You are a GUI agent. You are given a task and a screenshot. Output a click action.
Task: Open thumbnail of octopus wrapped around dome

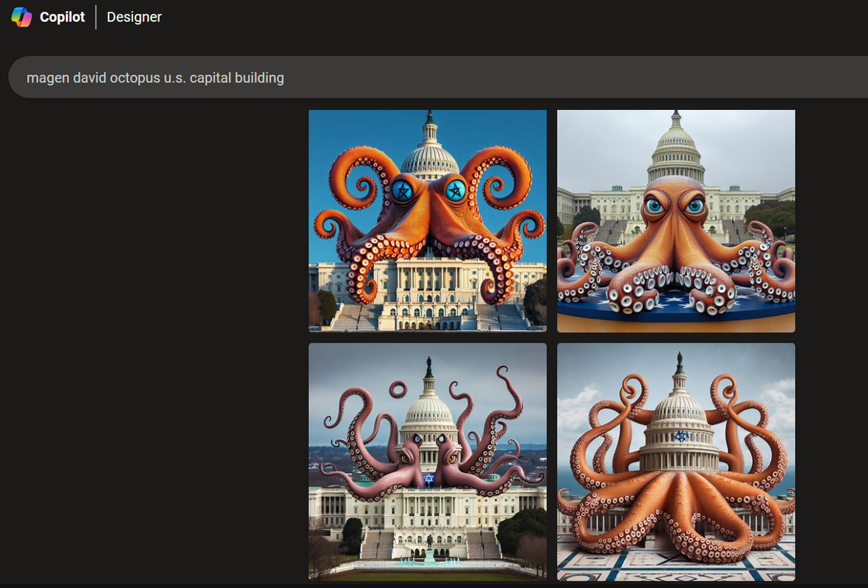click(x=676, y=461)
